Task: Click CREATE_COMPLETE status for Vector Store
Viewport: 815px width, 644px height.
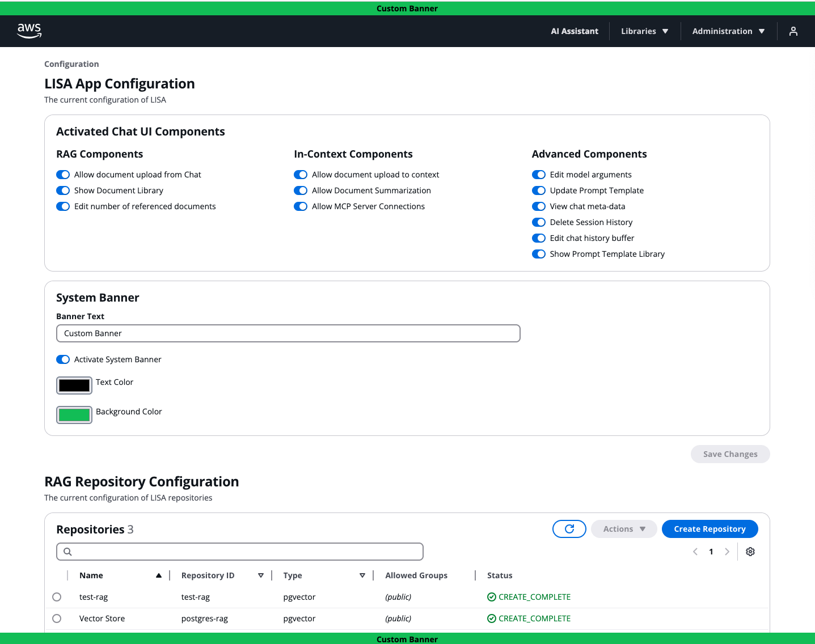Action: pos(534,618)
